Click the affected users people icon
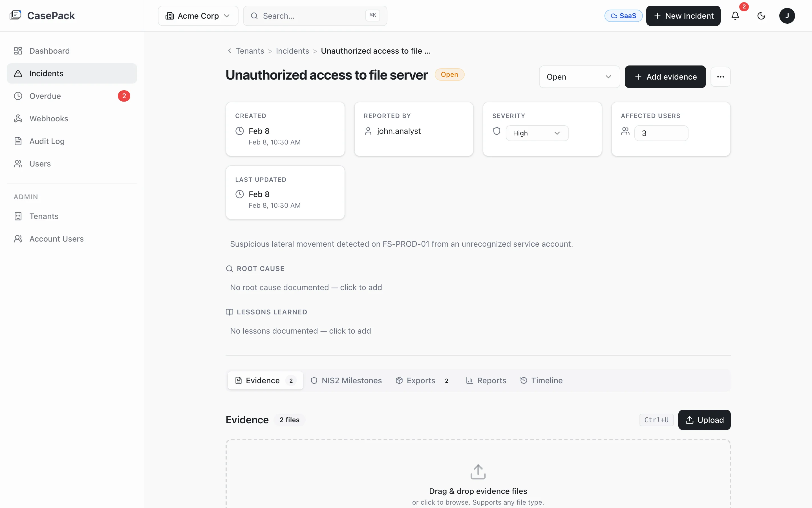The height and width of the screenshot is (508, 812). [x=625, y=131]
